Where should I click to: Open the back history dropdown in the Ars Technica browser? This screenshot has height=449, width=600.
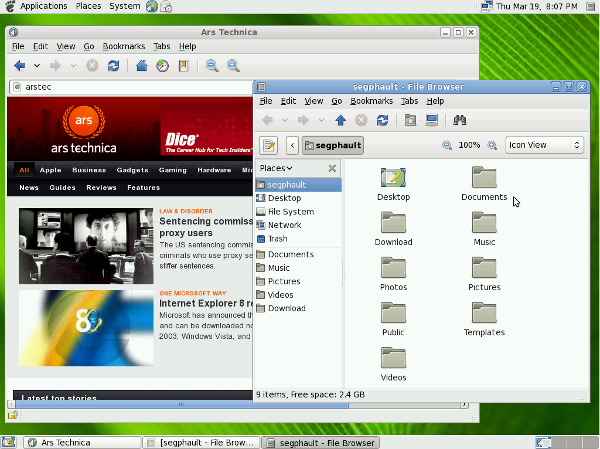[37, 66]
